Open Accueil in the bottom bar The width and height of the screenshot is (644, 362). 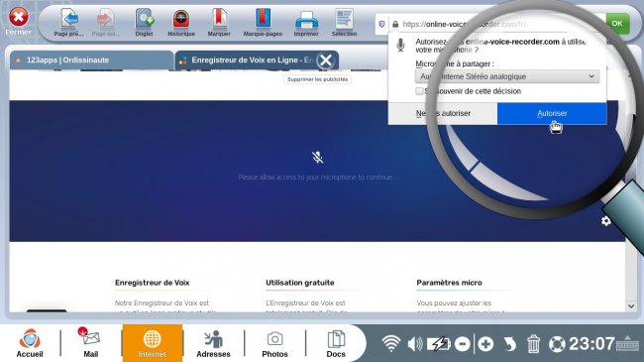click(x=30, y=343)
